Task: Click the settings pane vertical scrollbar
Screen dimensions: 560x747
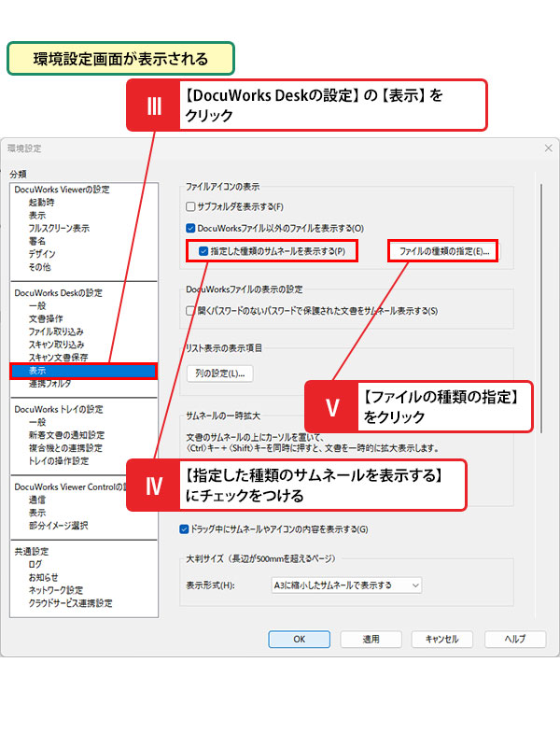Action: (541, 308)
